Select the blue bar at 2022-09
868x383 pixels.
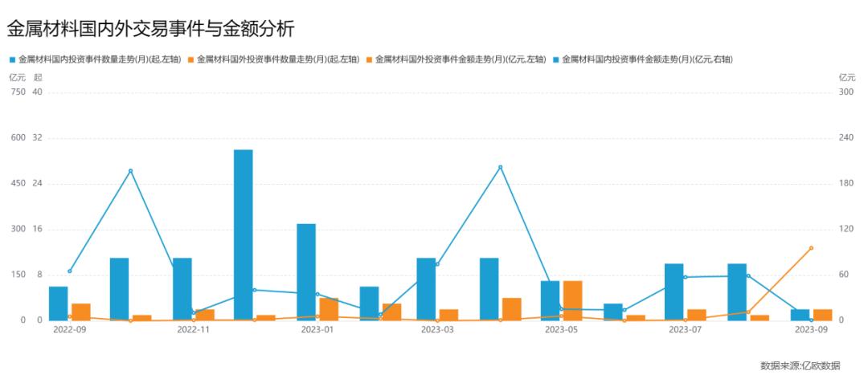58,303
